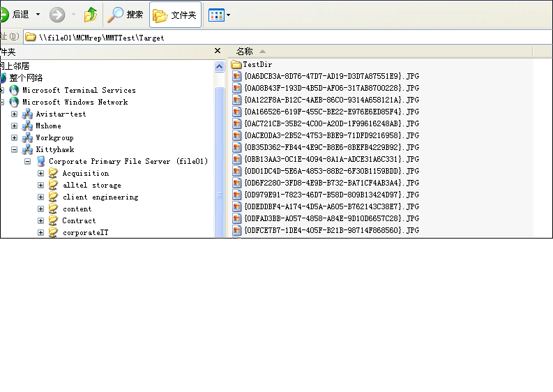Click the scroll up arrow in folder tree

[x=220, y=67]
